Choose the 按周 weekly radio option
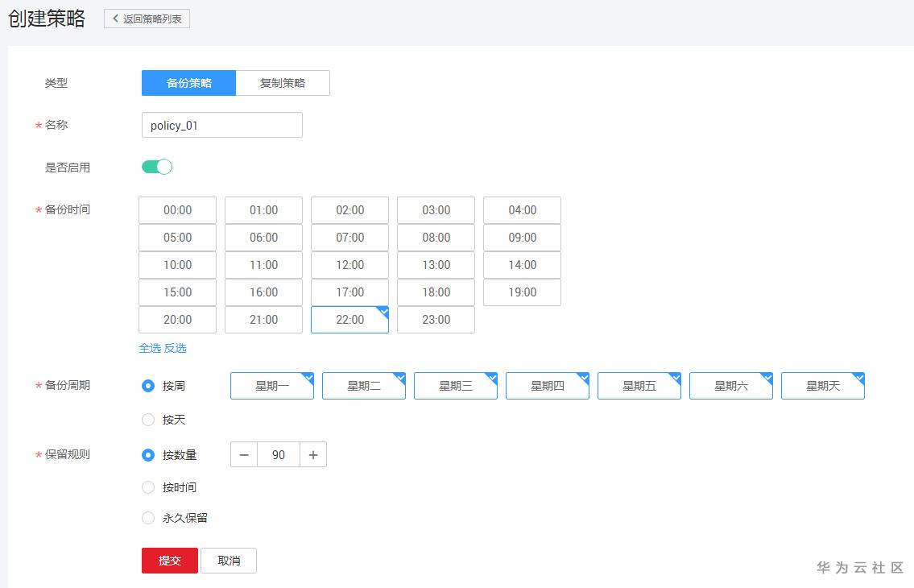914x588 pixels. pos(148,386)
